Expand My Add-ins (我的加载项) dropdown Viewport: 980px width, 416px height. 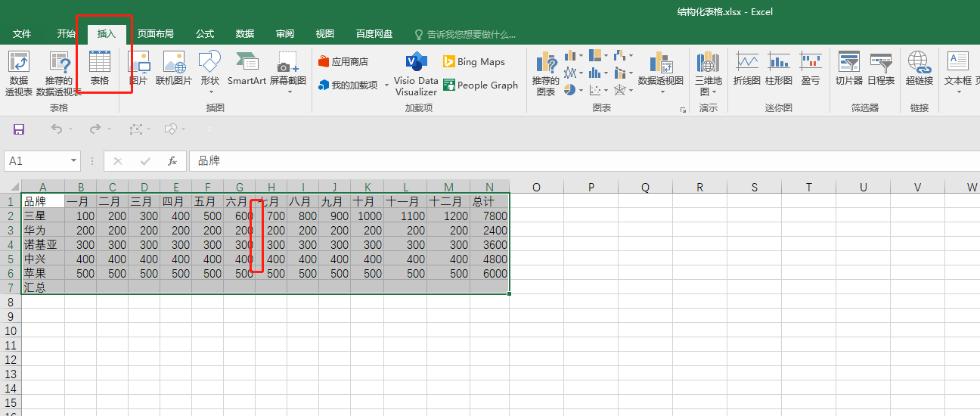(x=386, y=85)
